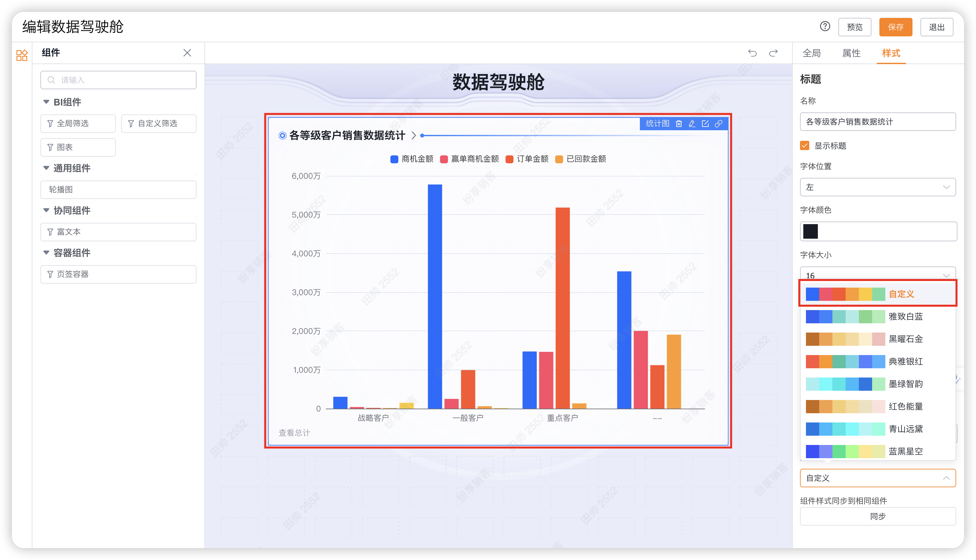Click the link icon on chart toolbar
This screenshot has width=976, height=560.
(719, 123)
